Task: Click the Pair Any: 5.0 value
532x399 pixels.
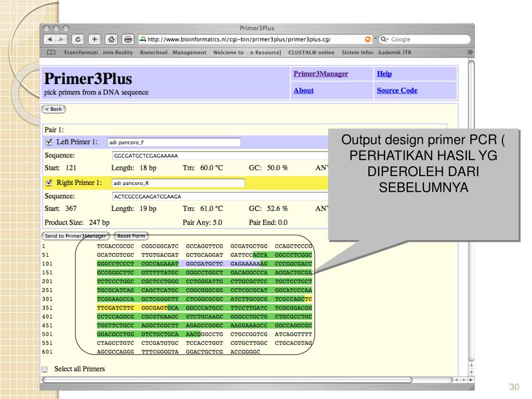Action: [x=202, y=222]
